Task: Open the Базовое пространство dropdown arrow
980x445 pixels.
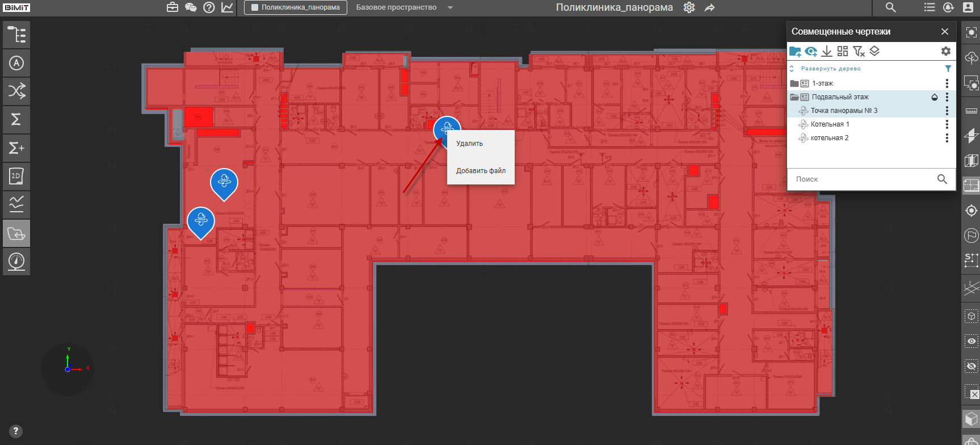Action: coord(450,8)
